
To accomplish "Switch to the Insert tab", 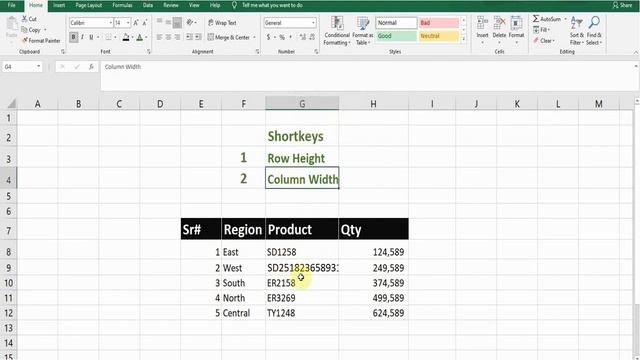I will (x=59, y=5).
